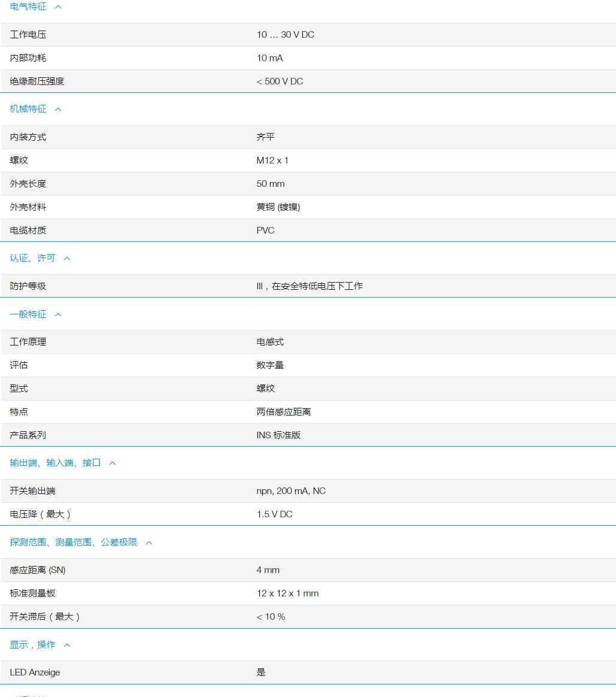
Task: Collapse the 认证、许可 section chevron
Action: click(x=67, y=258)
